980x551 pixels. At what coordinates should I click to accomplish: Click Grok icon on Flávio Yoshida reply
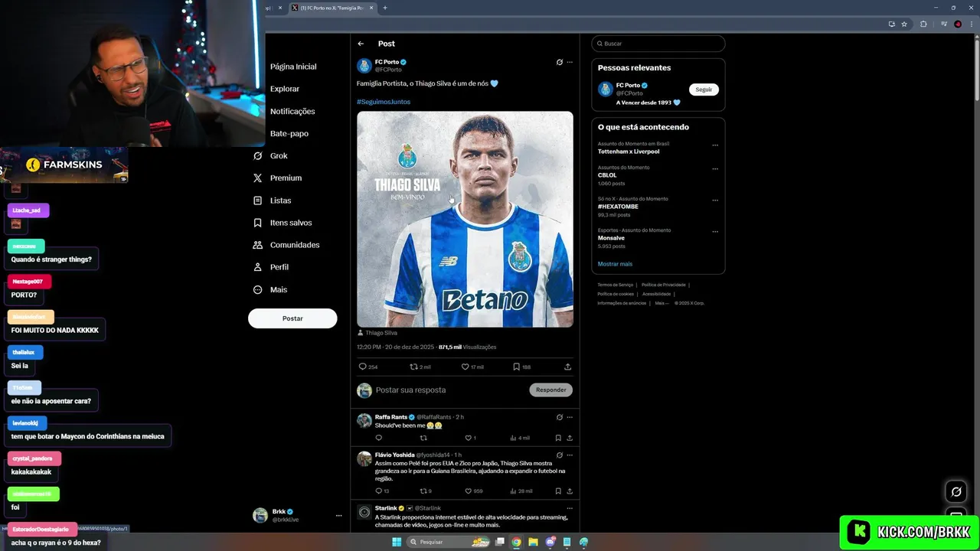[x=559, y=455]
